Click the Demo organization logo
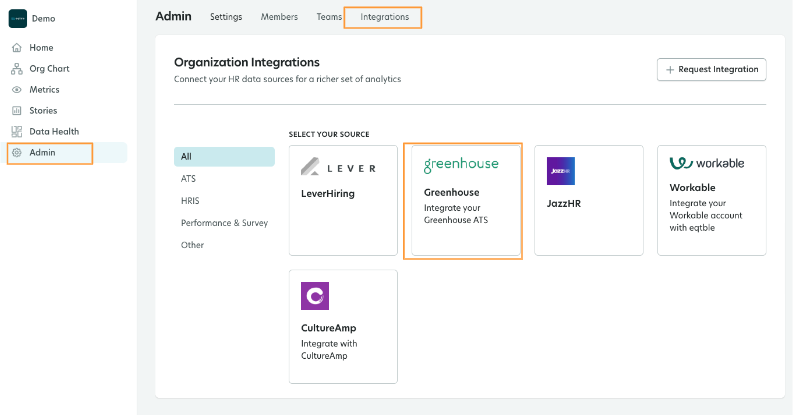The width and height of the screenshot is (794, 415). [x=18, y=19]
